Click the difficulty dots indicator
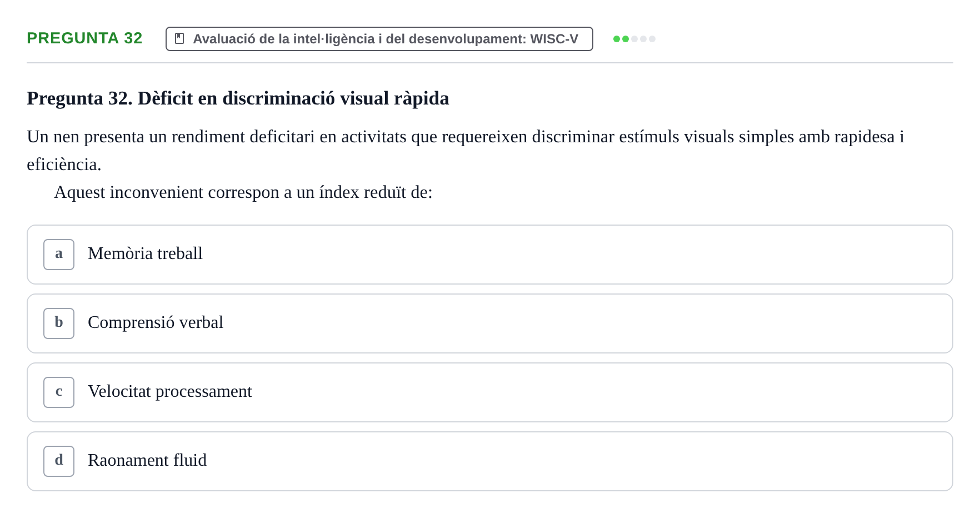This screenshot has width=980, height=518. [x=634, y=39]
